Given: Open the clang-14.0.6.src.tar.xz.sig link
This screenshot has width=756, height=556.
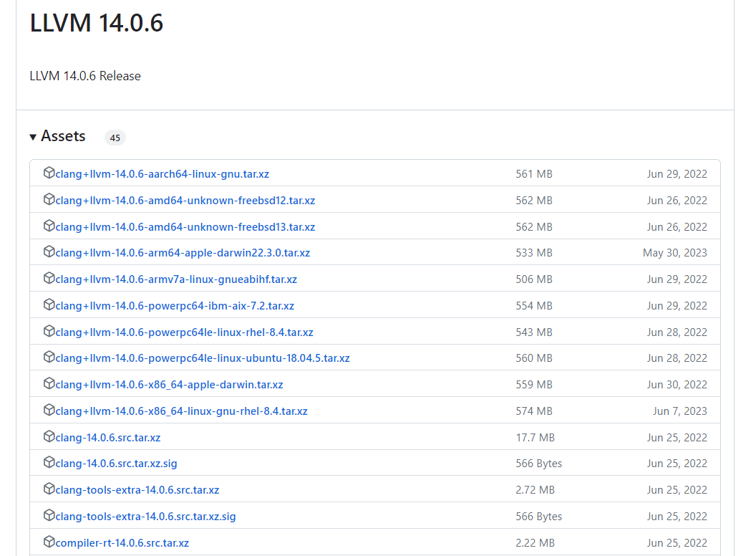Looking at the screenshot, I should (116, 464).
